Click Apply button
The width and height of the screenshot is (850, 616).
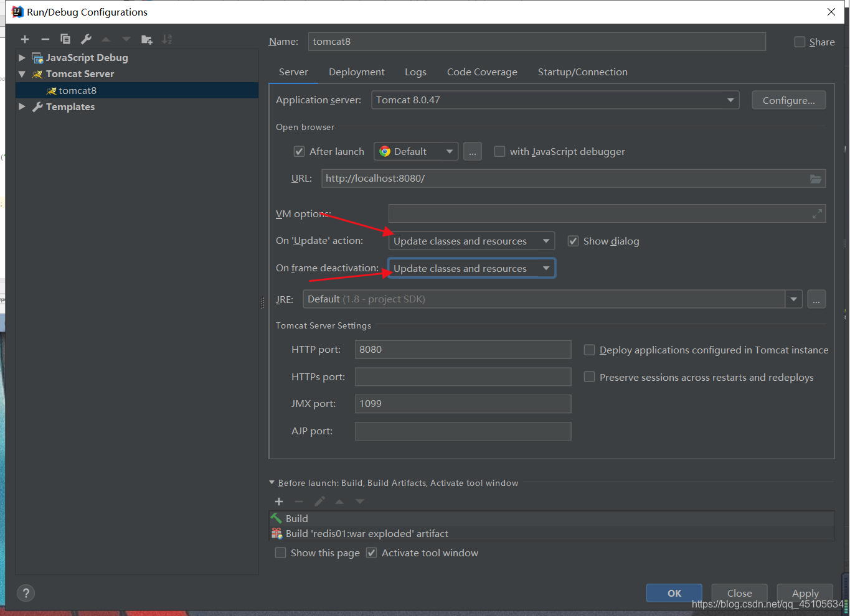805,593
